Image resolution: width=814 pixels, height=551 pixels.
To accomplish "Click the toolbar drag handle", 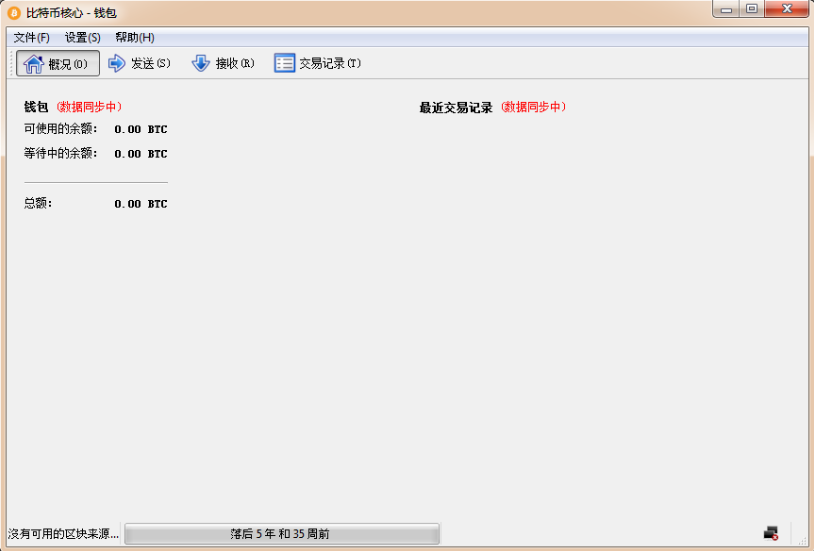I will [x=11, y=64].
